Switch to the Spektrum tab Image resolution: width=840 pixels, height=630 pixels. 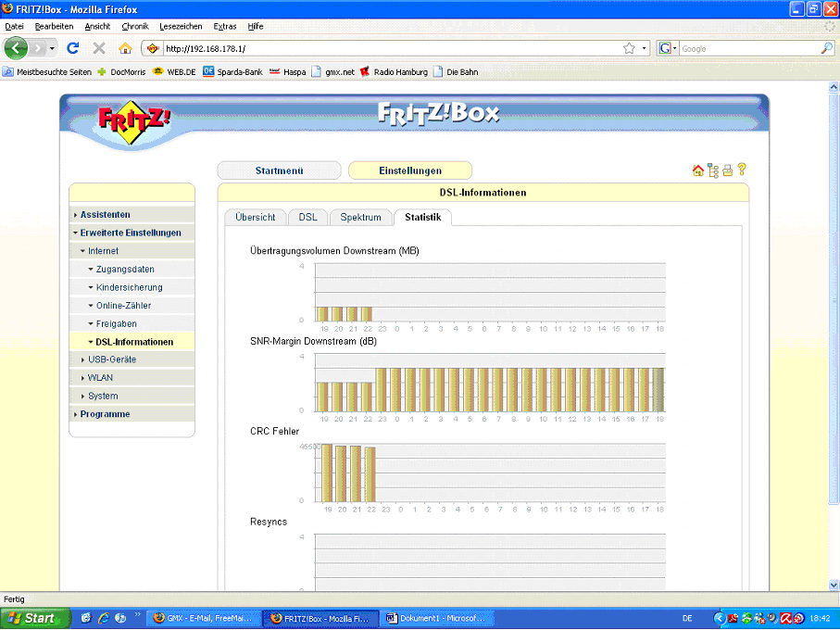tap(360, 218)
